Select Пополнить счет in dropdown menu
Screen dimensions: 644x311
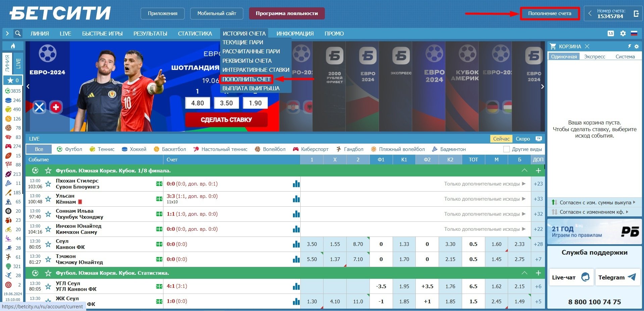pyautogui.click(x=246, y=79)
